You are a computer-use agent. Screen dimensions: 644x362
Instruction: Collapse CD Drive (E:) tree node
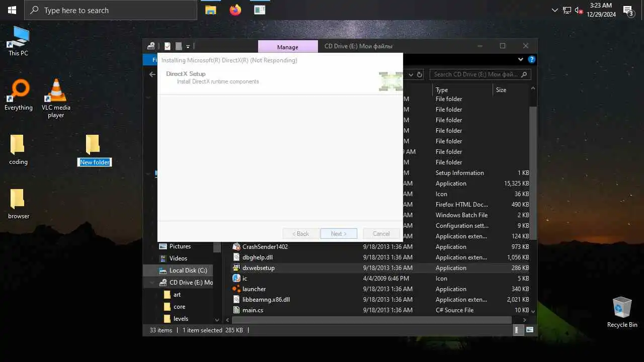point(152,283)
